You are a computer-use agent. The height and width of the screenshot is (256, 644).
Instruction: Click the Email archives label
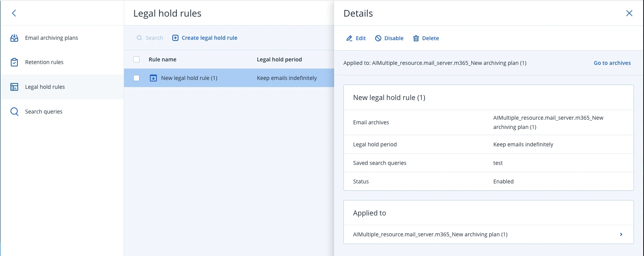[371, 122]
